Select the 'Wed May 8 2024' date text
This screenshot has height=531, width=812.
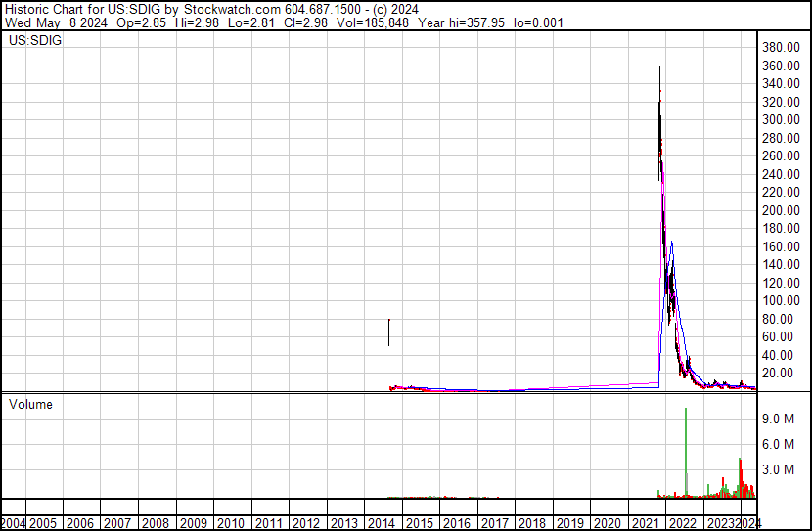tap(56, 22)
